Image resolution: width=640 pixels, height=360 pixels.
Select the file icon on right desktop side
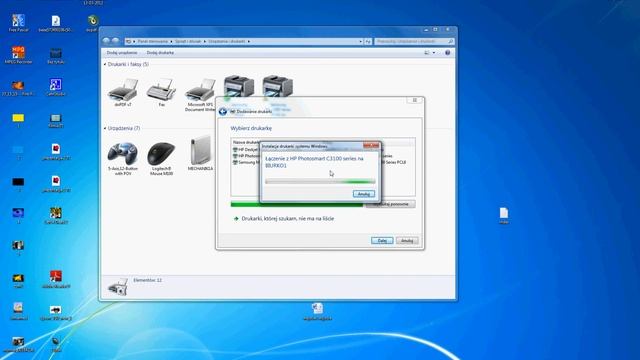point(504,216)
